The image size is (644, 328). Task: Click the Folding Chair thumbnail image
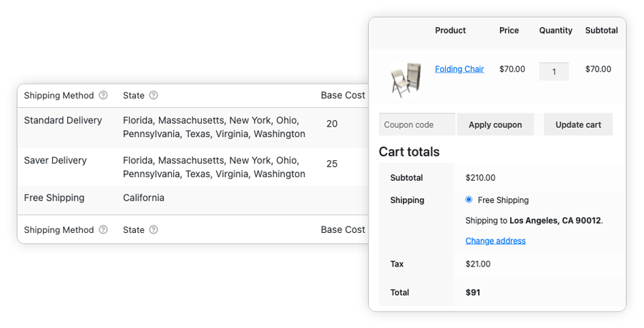406,79
